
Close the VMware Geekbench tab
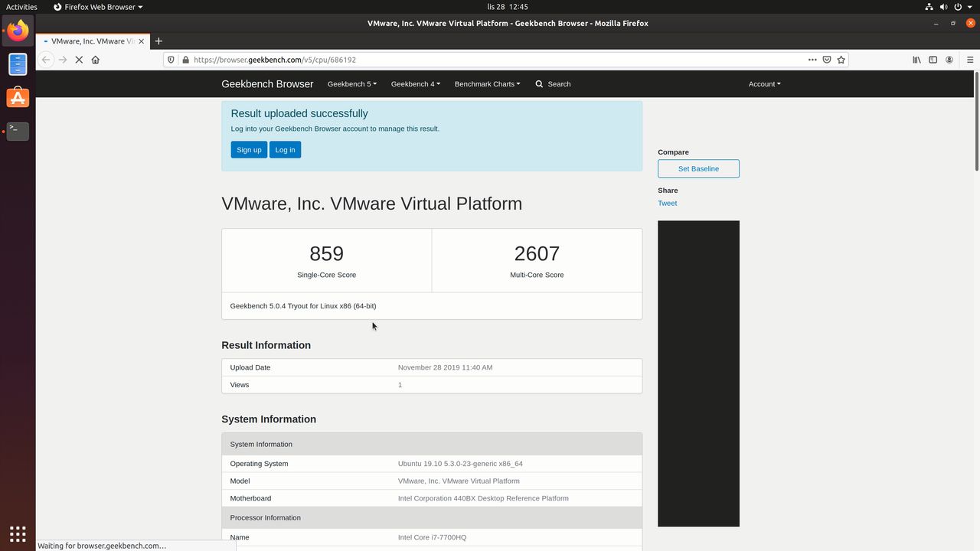click(x=141, y=41)
